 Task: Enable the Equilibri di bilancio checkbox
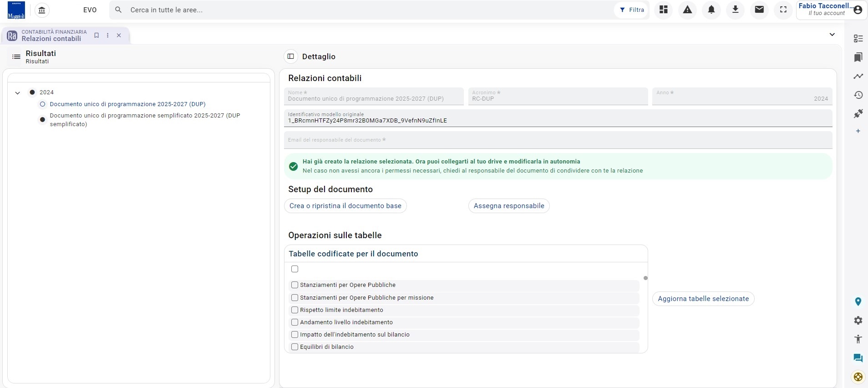click(x=294, y=347)
